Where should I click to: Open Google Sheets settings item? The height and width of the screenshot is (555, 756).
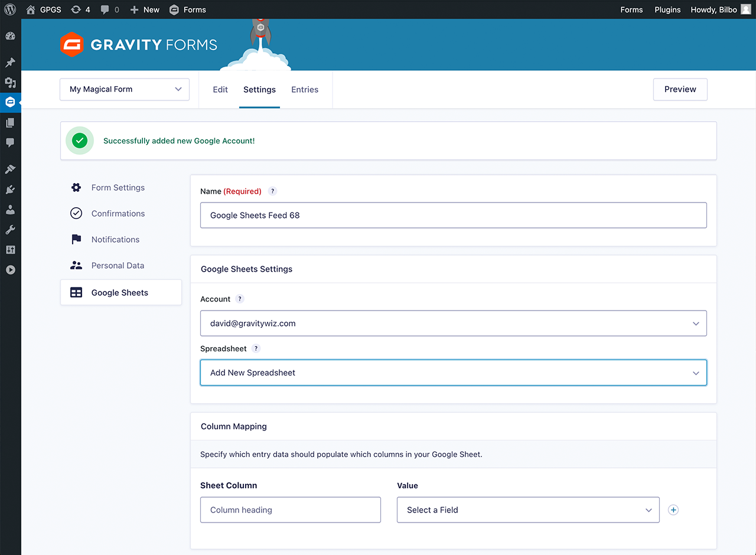[x=121, y=292]
